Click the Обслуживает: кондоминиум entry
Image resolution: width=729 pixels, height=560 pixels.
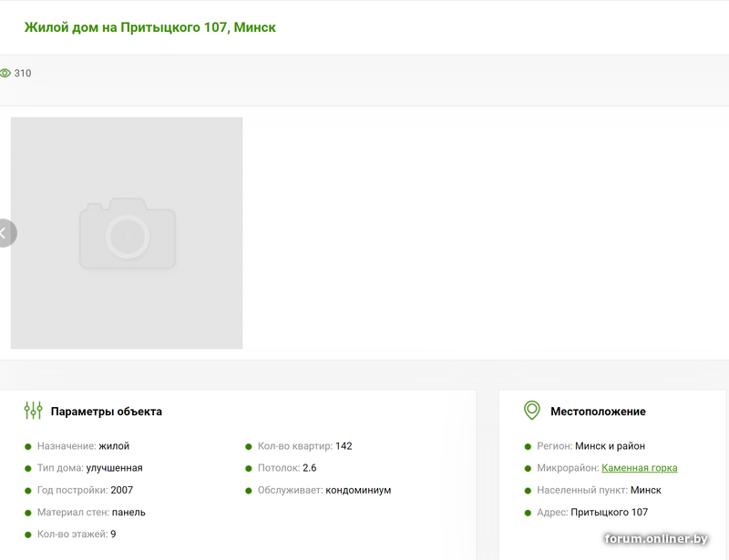tap(324, 490)
